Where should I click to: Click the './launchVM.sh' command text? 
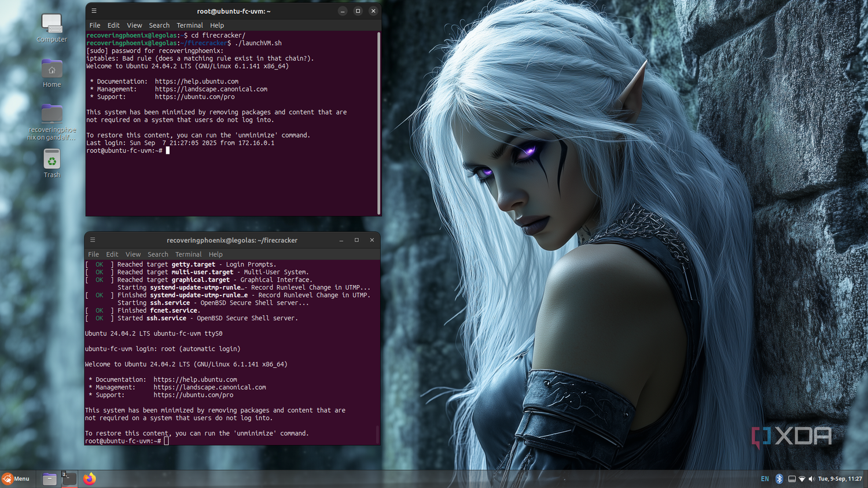click(258, 43)
